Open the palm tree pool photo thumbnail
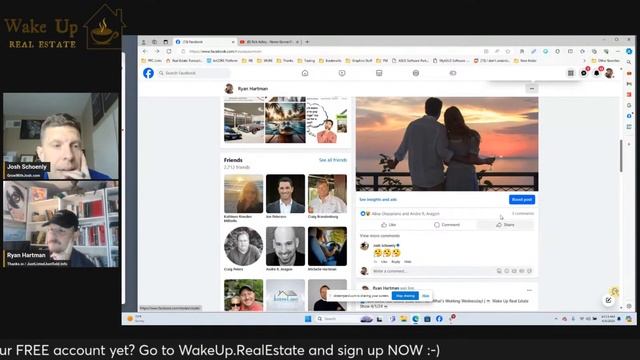 click(x=285, y=122)
